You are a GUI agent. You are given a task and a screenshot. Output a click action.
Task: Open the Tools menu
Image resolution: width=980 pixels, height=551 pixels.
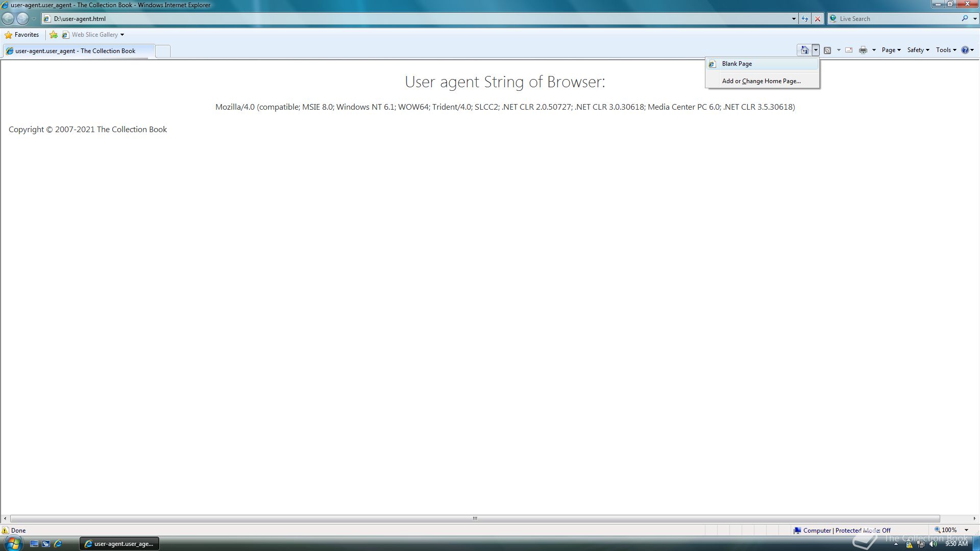click(x=946, y=50)
